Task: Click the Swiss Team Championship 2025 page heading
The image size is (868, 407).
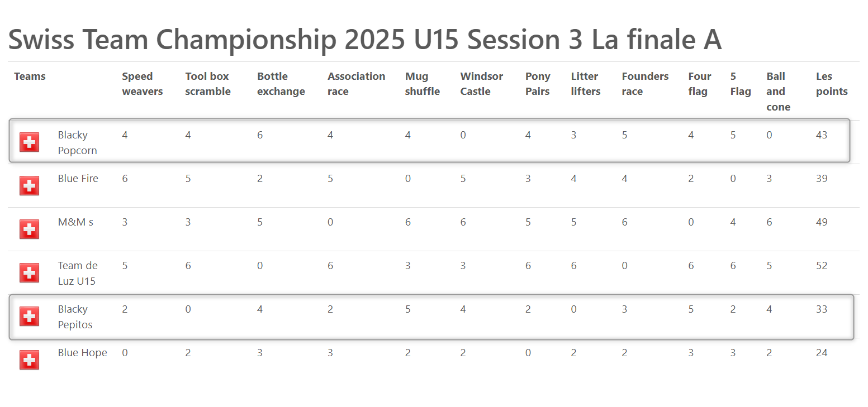Action: tap(365, 40)
